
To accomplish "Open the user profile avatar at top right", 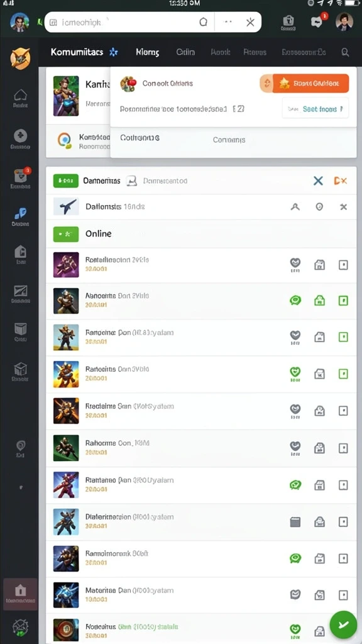I will click(x=344, y=21).
